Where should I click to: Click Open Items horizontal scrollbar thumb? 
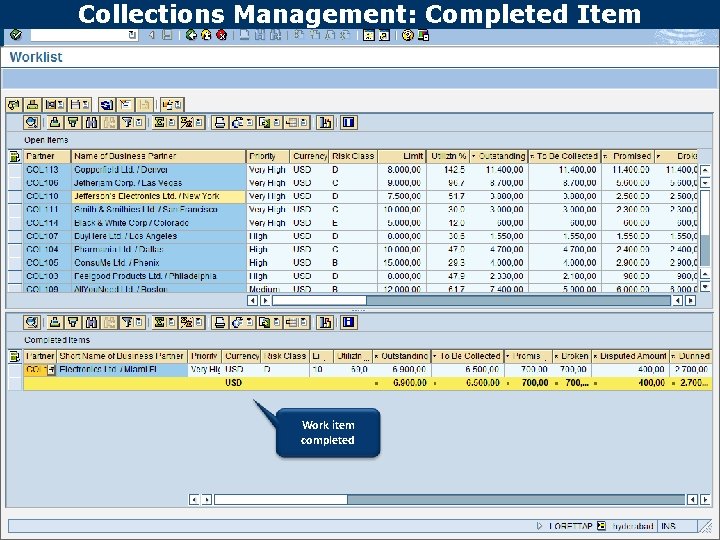coord(319,301)
